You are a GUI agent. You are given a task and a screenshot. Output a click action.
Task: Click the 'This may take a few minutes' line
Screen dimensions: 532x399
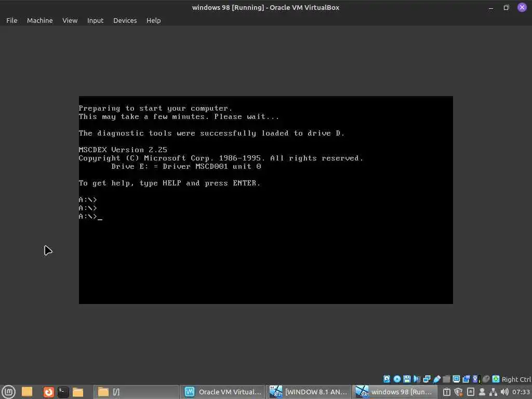tap(179, 117)
